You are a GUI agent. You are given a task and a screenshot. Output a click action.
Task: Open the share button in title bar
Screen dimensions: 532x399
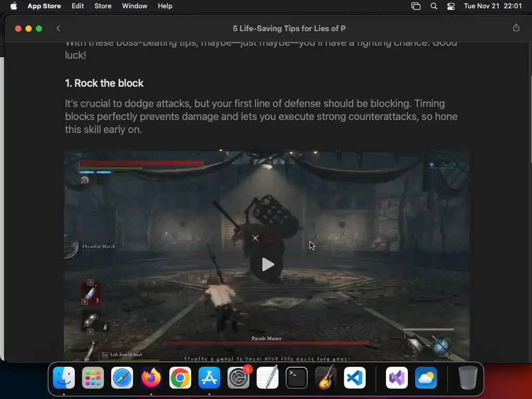click(x=516, y=28)
